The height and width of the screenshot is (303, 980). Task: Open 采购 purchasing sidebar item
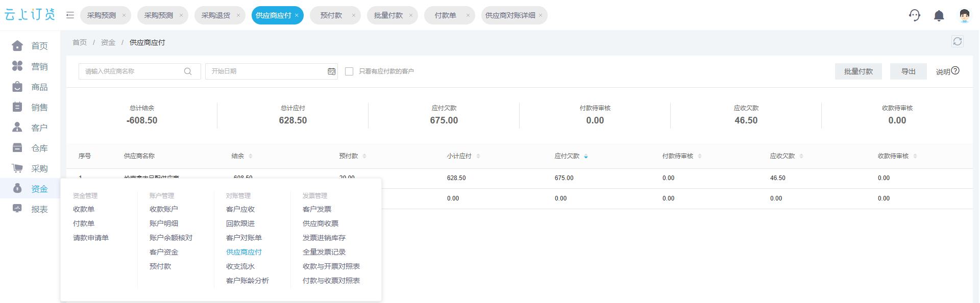30,168
